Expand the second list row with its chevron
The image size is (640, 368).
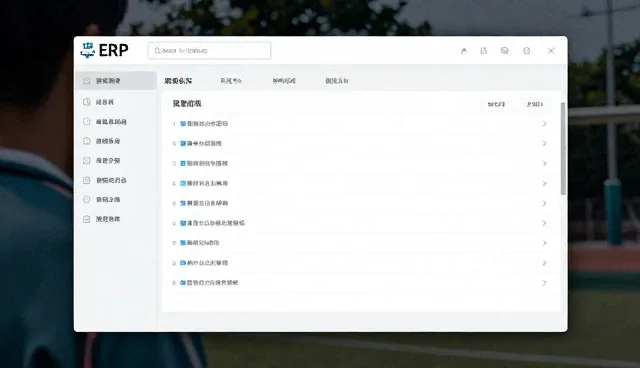click(x=544, y=144)
